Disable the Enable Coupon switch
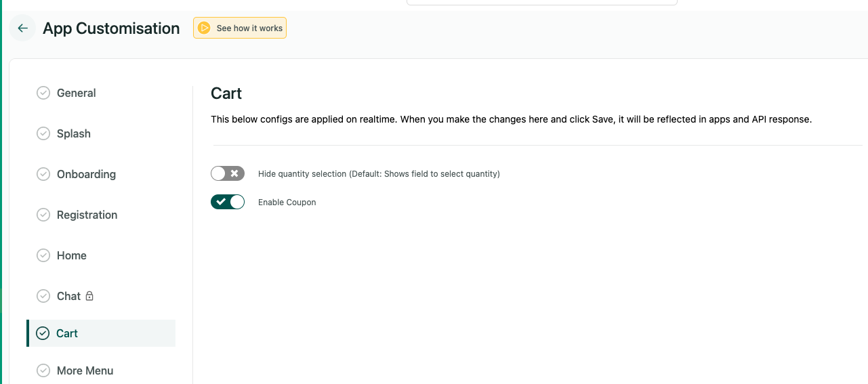Viewport: 868px width, 384px height. (228, 202)
